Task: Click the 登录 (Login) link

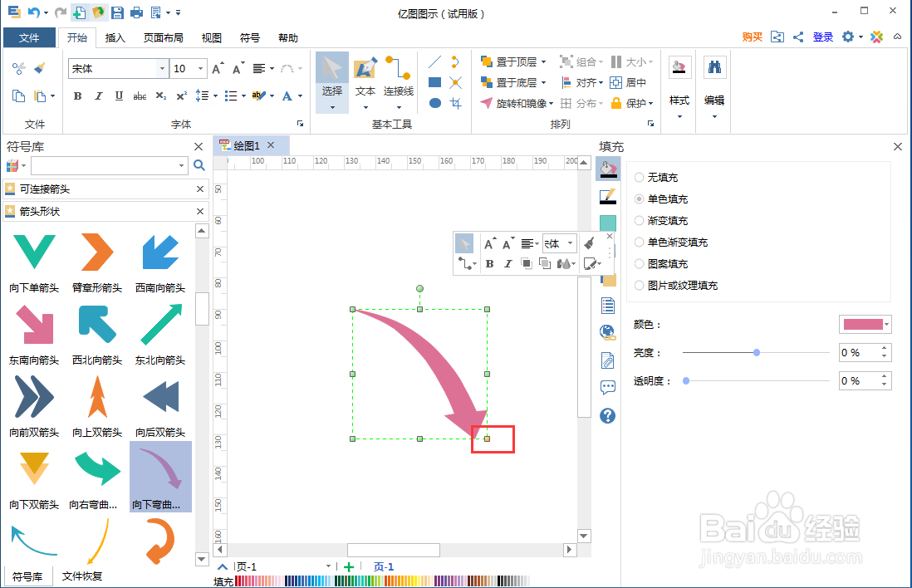Action: click(822, 37)
